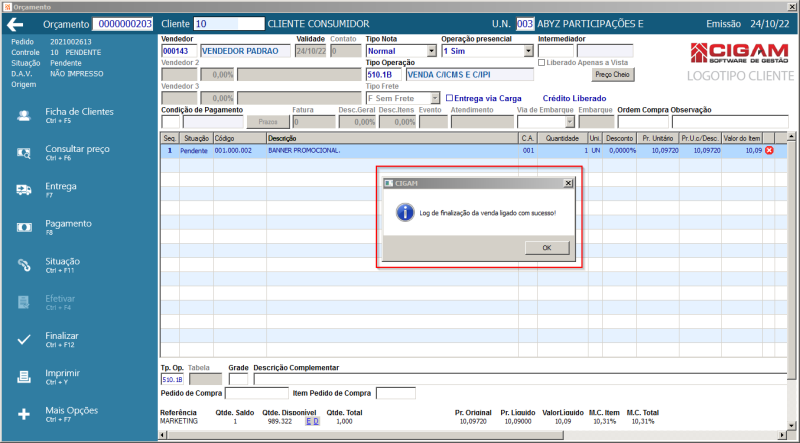This screenshot has height=443, width=800.
Task: Open the Operação presencial dropdown
Action: click(529, 51)
